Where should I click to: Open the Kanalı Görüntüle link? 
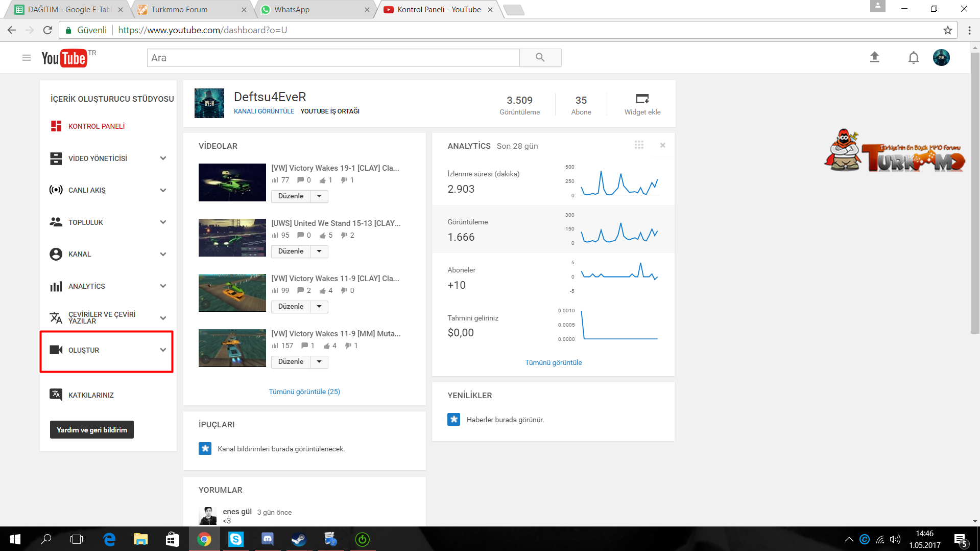point(264,111)
